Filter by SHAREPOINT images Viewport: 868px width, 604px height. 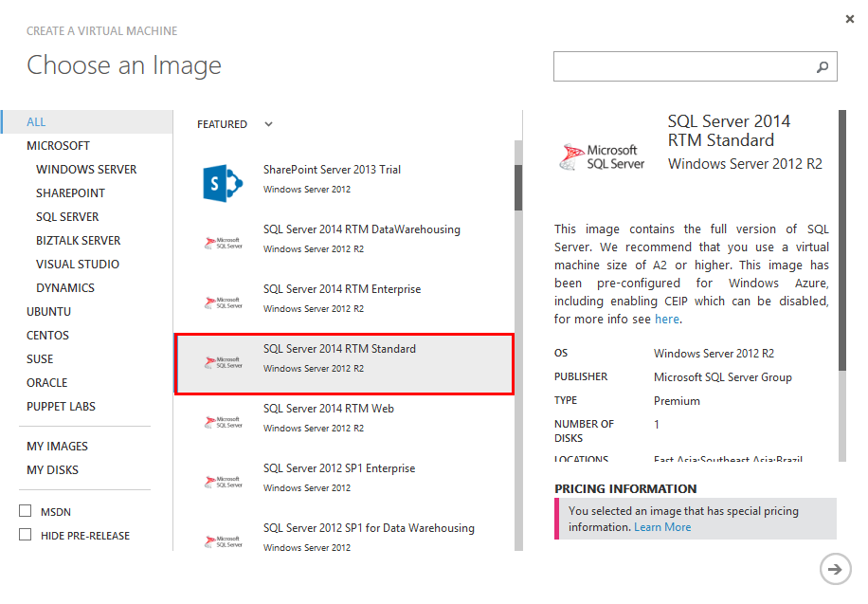pyautogui.click(x=70, y=193)
